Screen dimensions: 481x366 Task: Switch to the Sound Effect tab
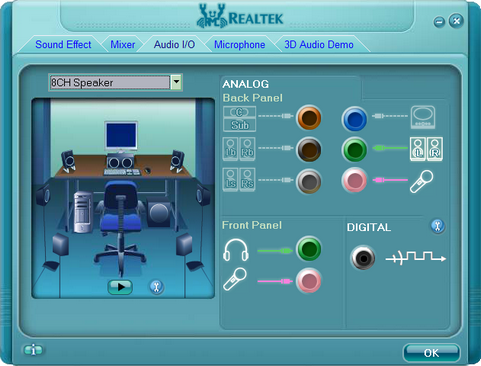coord(63,45)
